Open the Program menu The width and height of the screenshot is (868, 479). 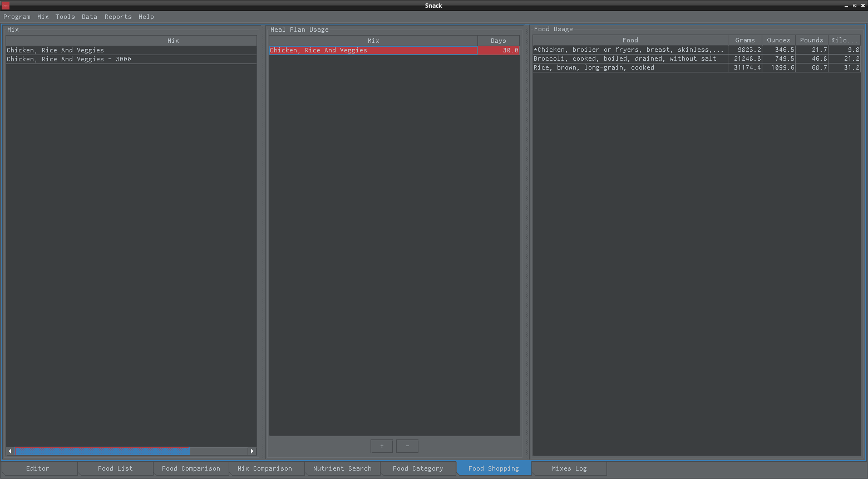pos(17,17)
